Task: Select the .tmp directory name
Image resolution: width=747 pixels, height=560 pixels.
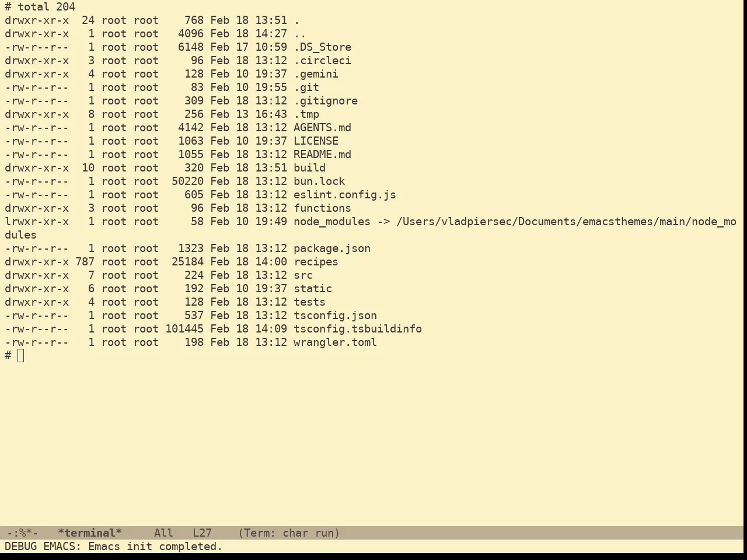Action: click(306, 114)
